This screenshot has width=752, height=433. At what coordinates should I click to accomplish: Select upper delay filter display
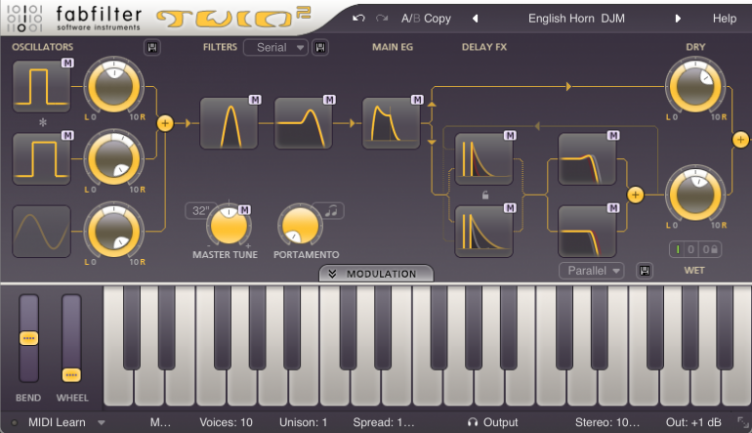[587, 159]
